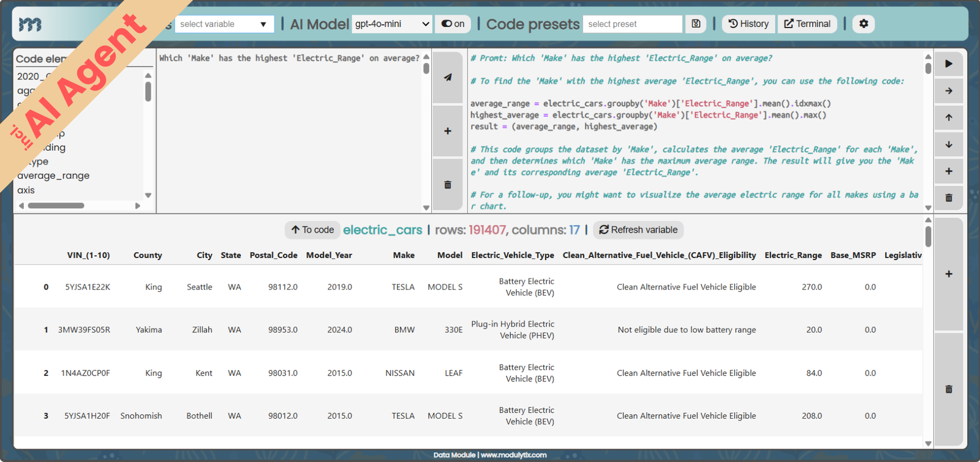Run code with the play icon
980x462 pixels.
pyautogui.click(x=949, y=64)
